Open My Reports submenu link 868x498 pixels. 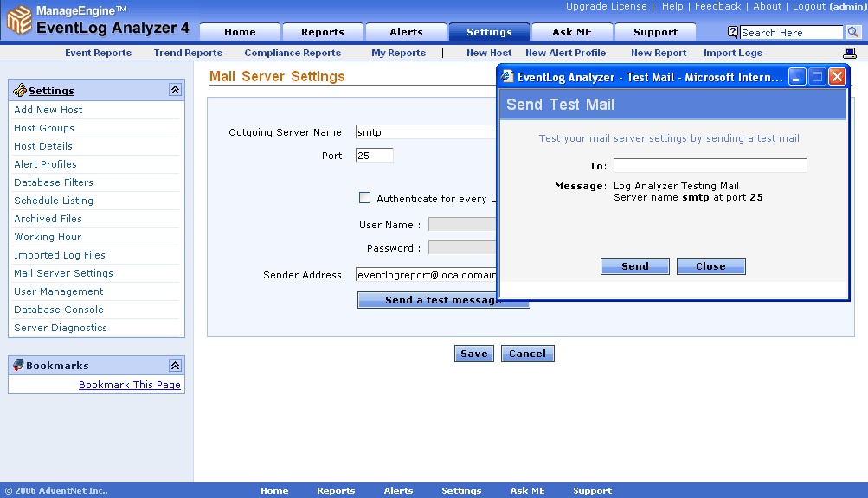pos(399,53)
